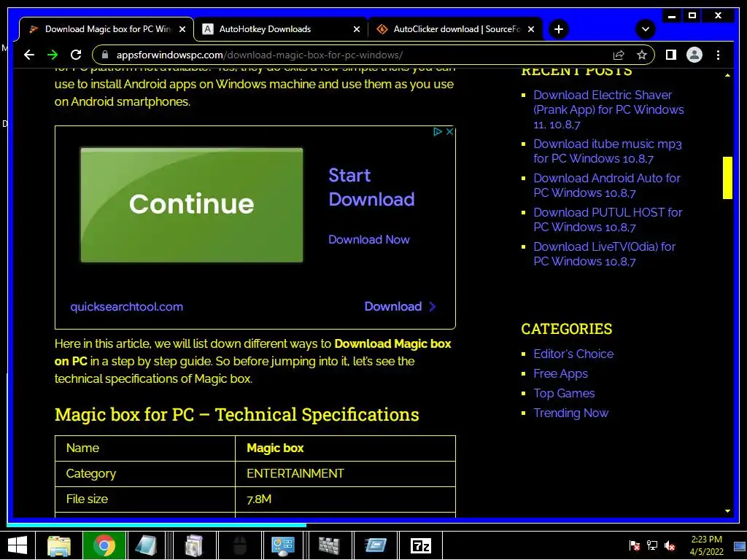Click the yellow vertical scrollbar thumb
This screenshot has width=747, height=560.
727,178
